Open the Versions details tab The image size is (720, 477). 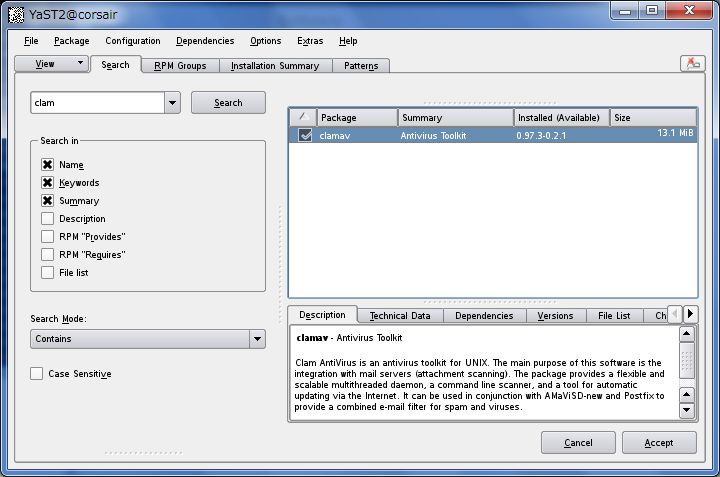[x=555, y=316]
